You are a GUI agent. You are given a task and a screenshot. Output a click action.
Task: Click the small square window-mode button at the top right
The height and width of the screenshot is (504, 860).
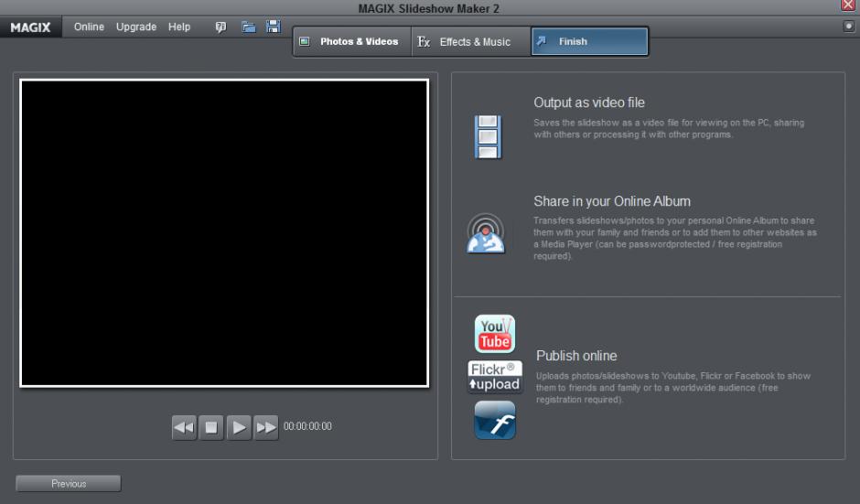848,26
